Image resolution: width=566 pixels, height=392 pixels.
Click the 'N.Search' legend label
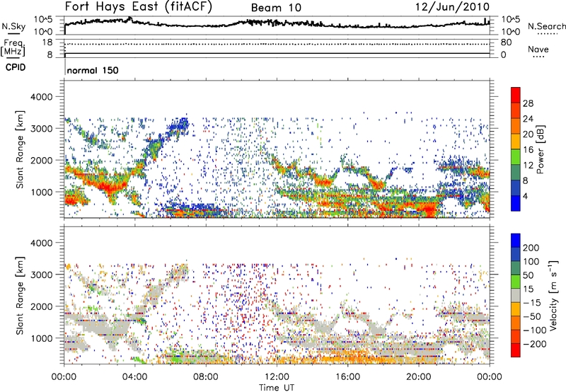546,26
